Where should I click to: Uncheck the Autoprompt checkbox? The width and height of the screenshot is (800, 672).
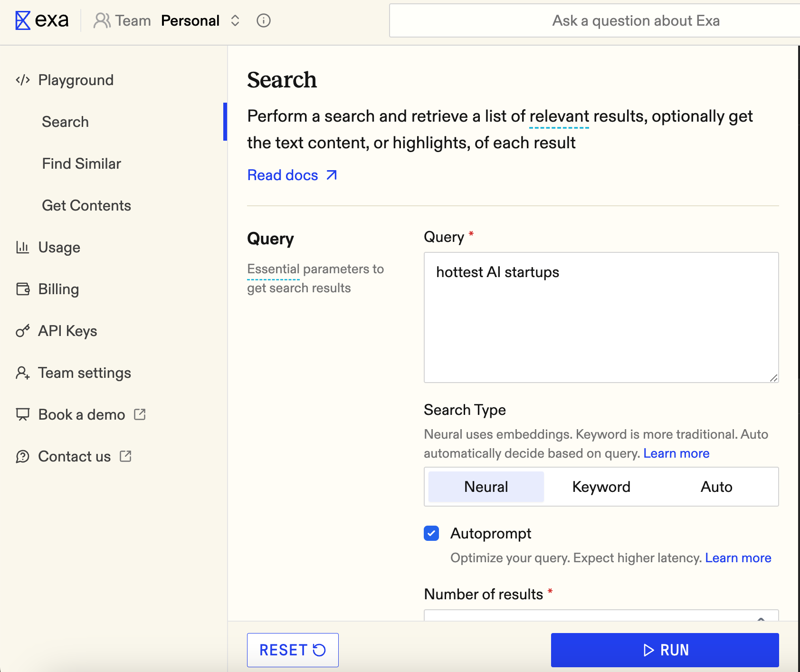pos(431,533)
